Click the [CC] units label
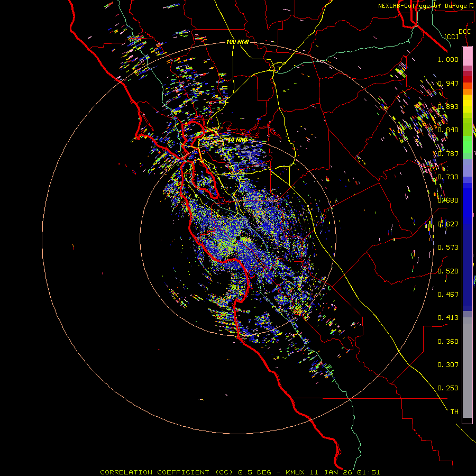 tap(452, 36)
